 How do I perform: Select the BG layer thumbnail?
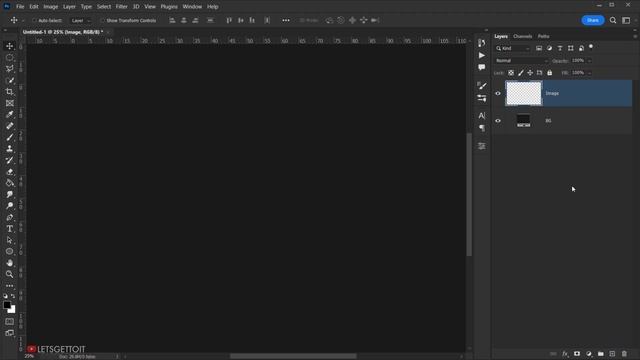[524, 120]
